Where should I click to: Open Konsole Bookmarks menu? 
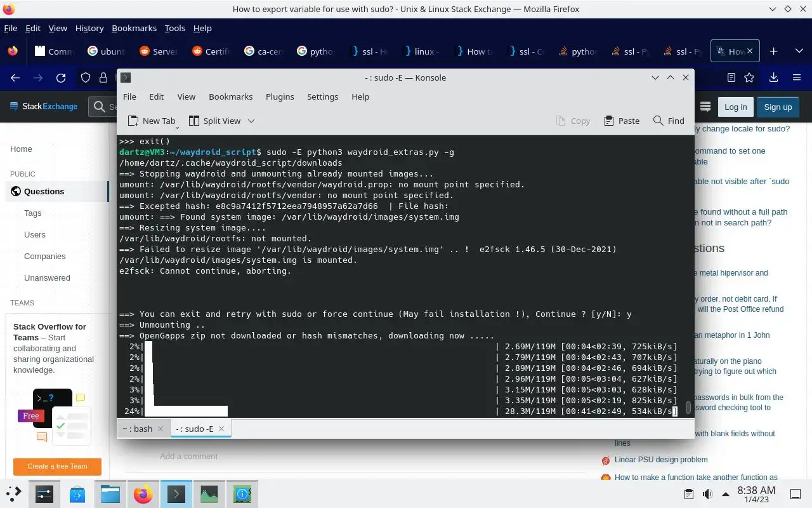[231, 97]
